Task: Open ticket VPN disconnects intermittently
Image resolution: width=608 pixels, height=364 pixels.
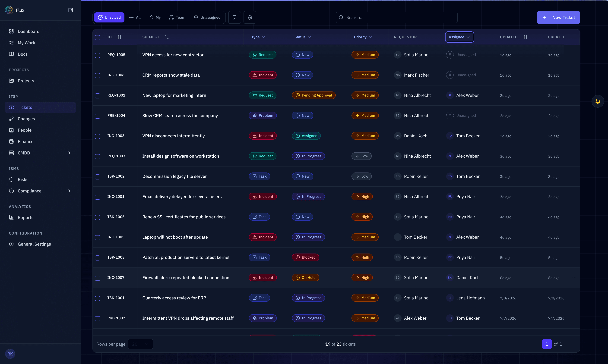Action: point(174,136)
